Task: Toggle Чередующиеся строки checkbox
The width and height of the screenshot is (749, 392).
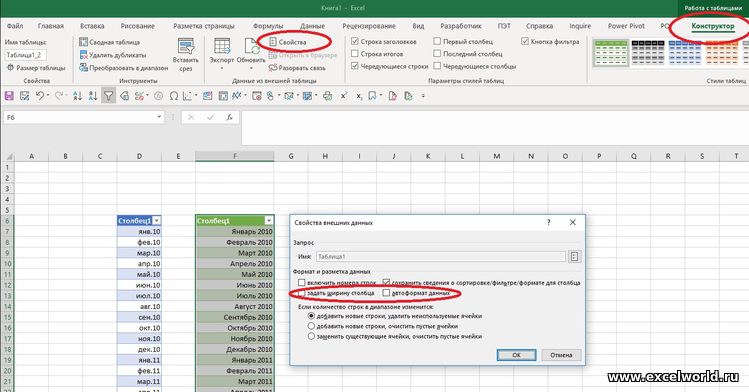Action: click(355, 66)
